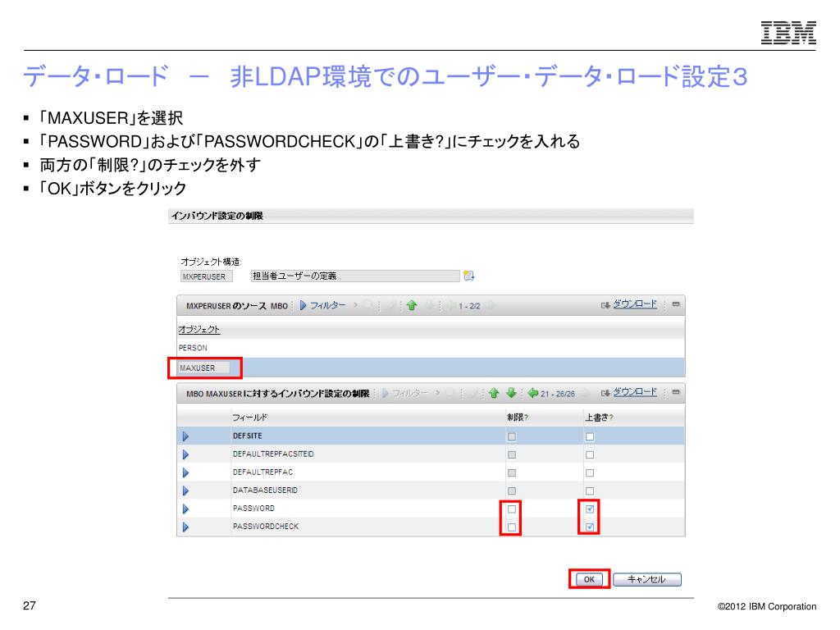This screenshot has height=630, width=840.
Task: Expand the DEFAULTREPFACSITEID row details
Action: click(186, 454)
